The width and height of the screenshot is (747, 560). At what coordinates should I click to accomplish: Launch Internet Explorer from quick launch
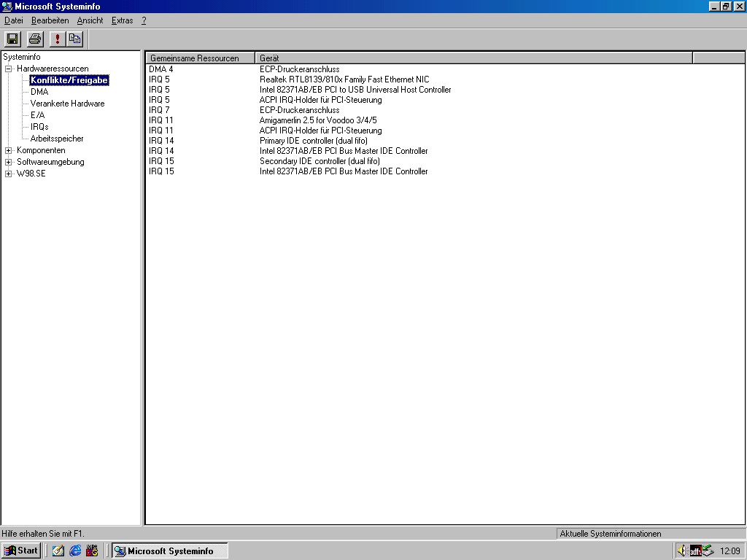click(75, 551)
